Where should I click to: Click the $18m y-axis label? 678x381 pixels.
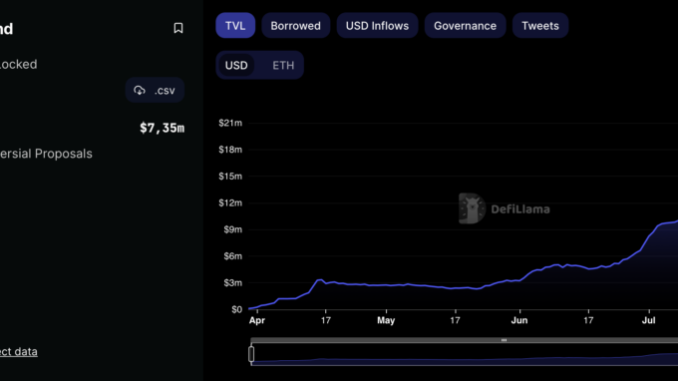230,150
